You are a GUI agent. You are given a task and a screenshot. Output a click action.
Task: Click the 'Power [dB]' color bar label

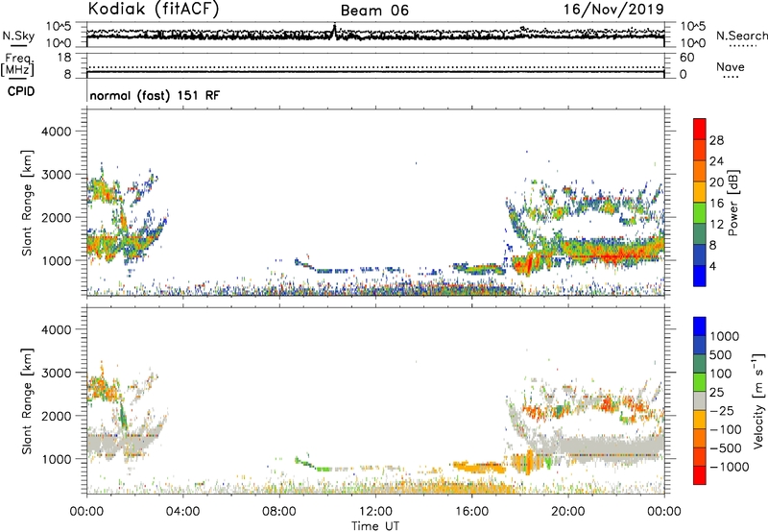(x=733, y=203)
